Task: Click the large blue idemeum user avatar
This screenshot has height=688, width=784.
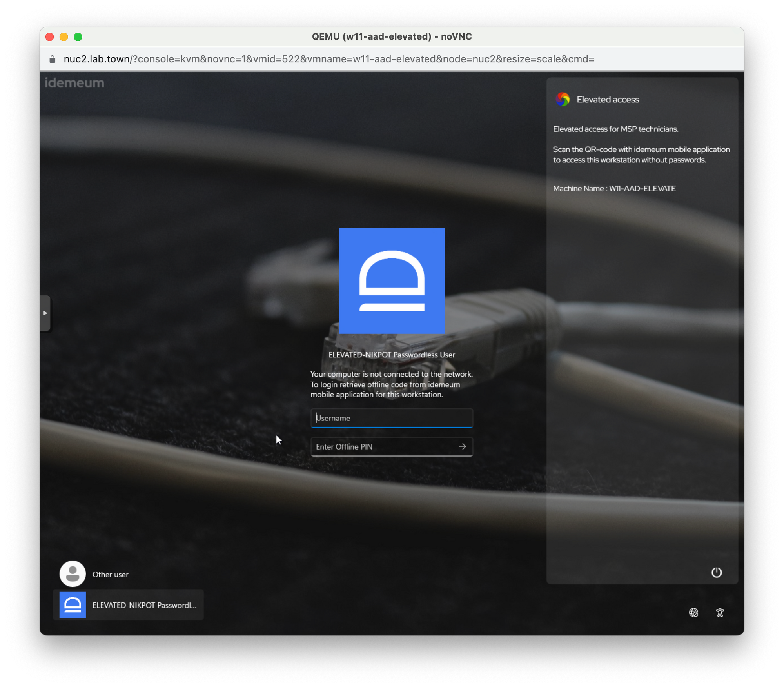Action: pyautogui.click(x=392, y=280)
